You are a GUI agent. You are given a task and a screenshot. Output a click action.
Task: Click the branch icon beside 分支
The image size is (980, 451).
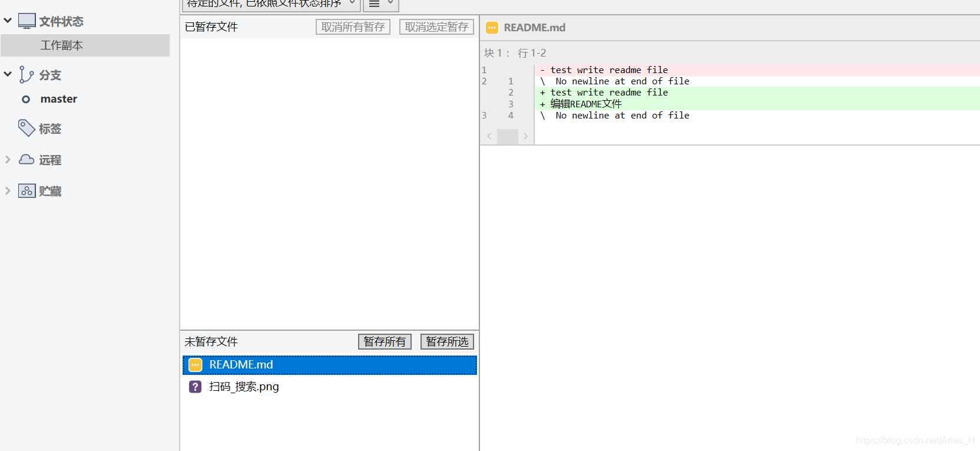coord(26,75)
